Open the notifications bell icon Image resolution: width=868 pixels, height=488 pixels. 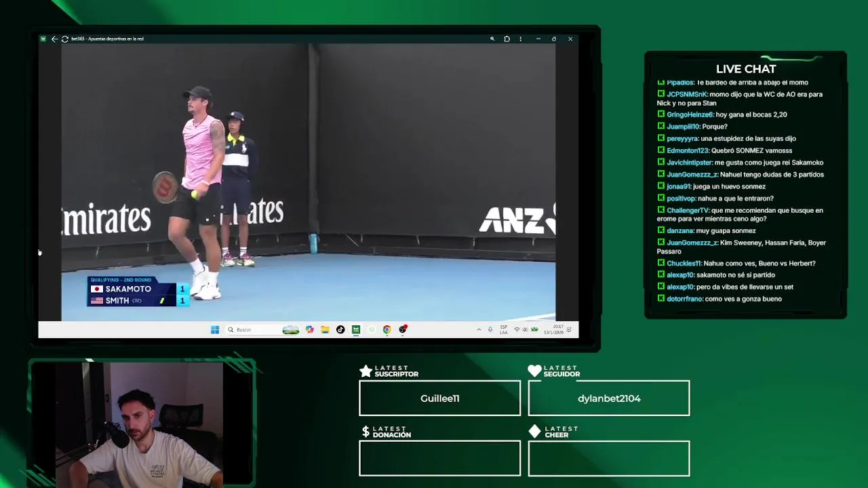(x=570, y=329)
